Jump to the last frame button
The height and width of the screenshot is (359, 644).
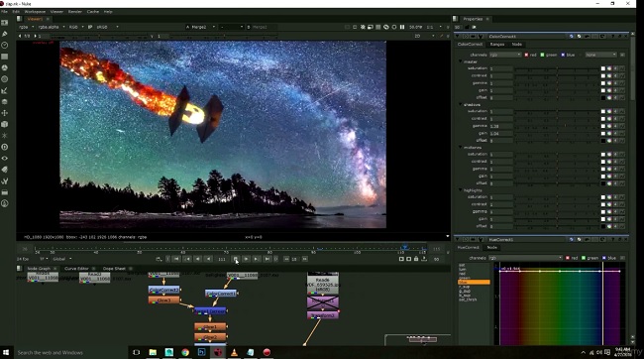(267, 259)
